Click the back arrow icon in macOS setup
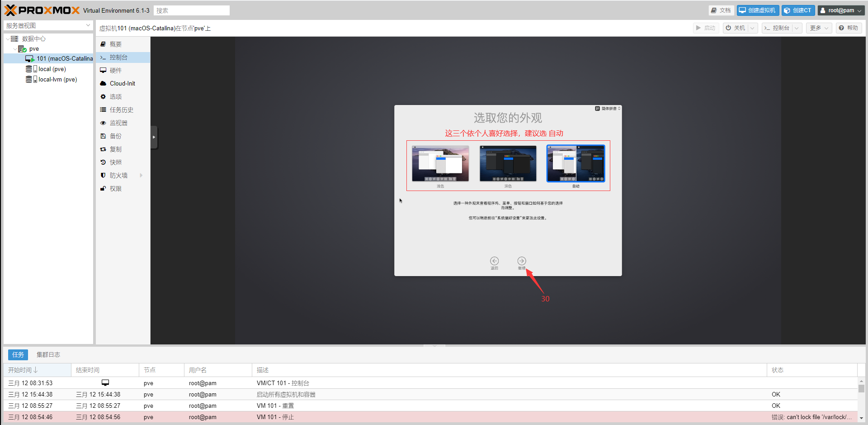The width and height of the screenshot is (868, 425). (x=494, y=261)
